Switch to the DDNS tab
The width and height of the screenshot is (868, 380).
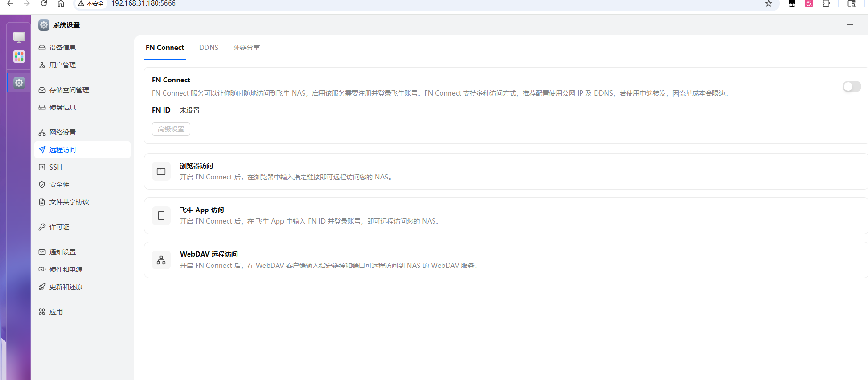click(x=209, y=48)
